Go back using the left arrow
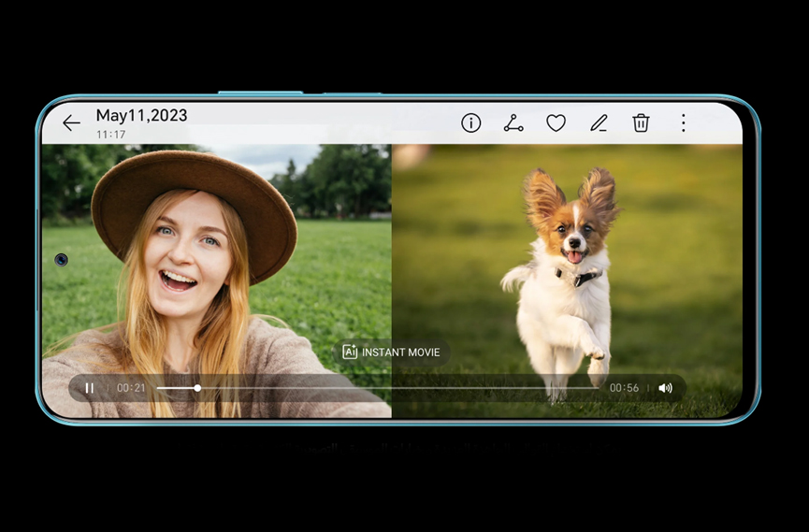 [x=71, y=123]
